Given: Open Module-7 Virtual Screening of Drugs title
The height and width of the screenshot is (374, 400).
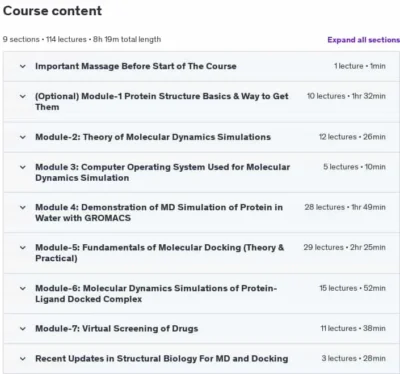Looking at the screenshot, I should (x=117, y=329).
